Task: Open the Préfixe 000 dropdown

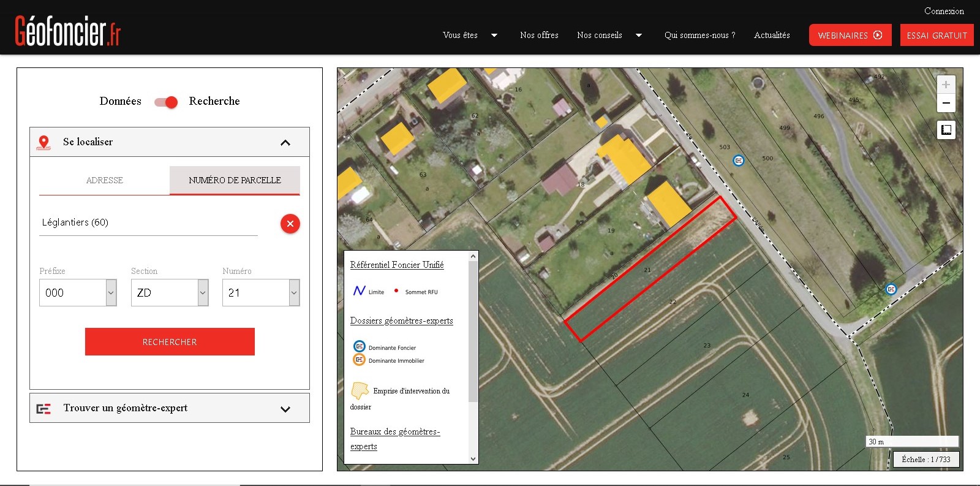Action: point(111,293)
